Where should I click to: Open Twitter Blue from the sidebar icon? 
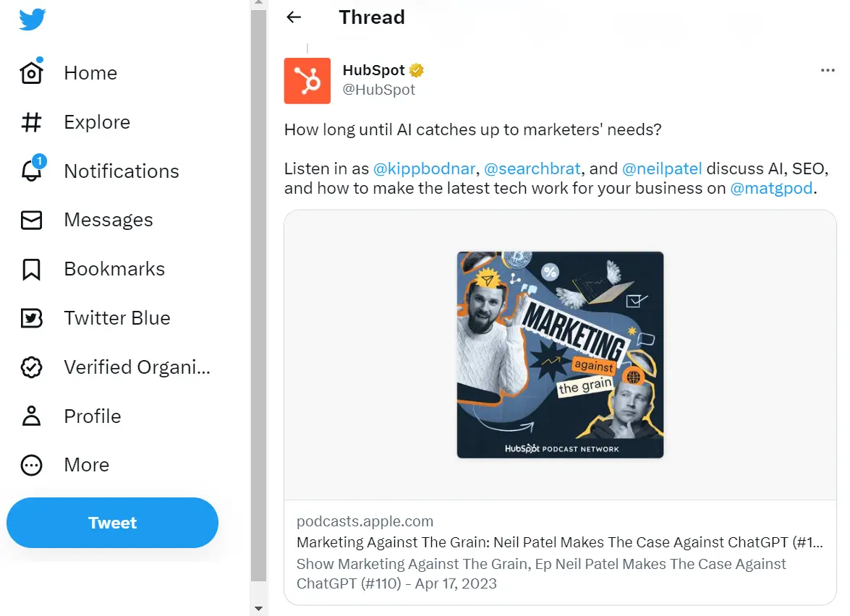tap(31, 317)
